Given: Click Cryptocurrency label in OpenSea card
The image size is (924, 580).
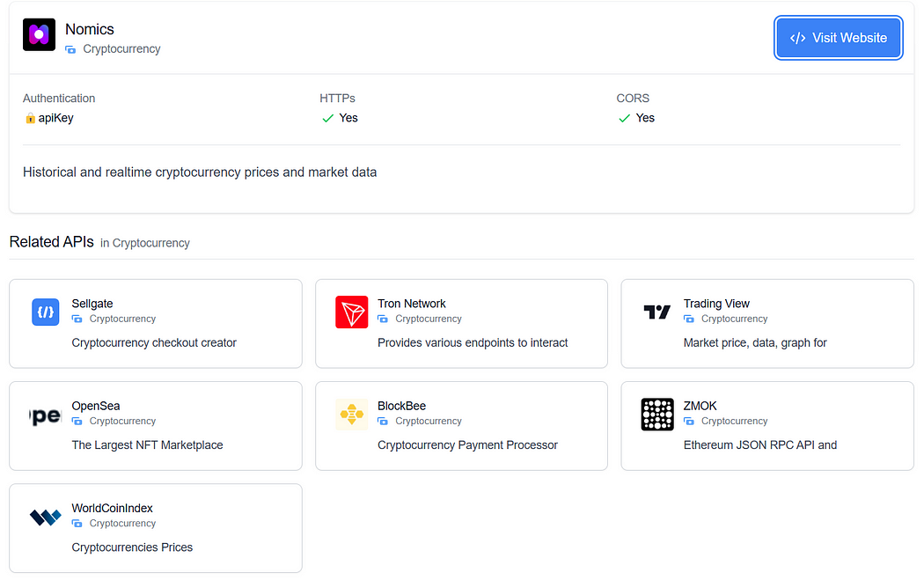Looking at the screenshot, I should 122,422.
